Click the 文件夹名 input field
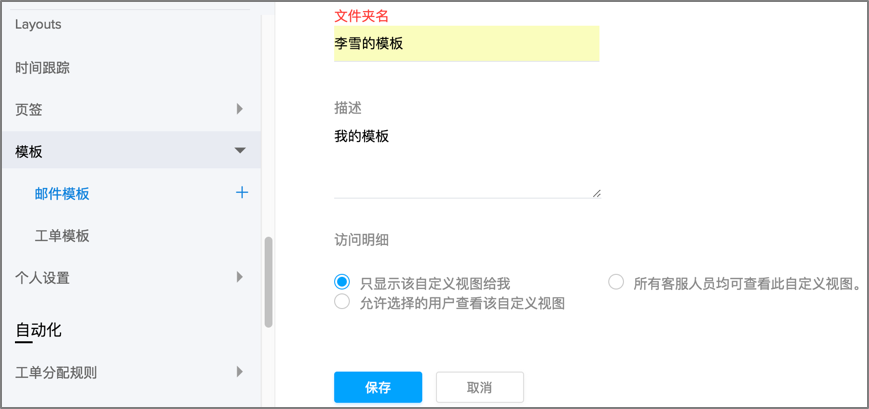The width and height of the screenshot is (869, 409). point(466,43)
